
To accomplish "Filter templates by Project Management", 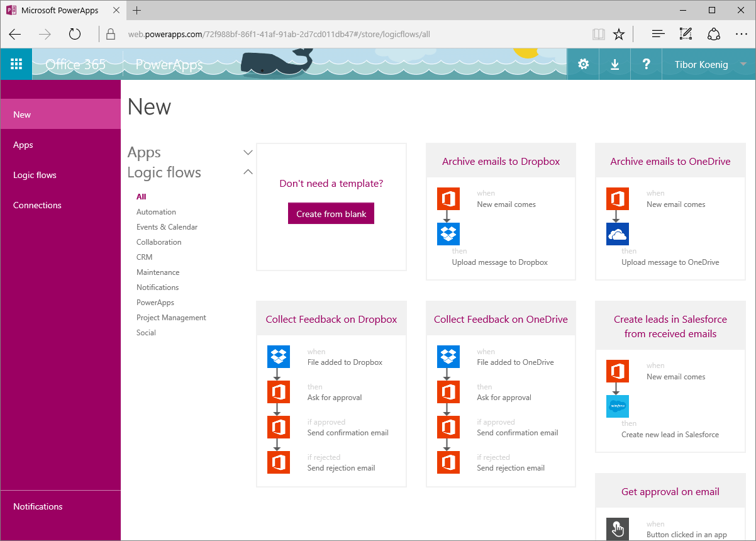I will 171,318.
